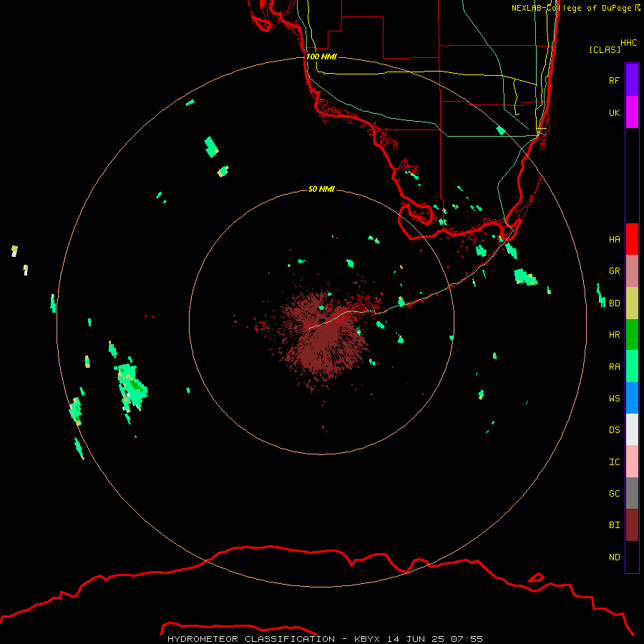Click the HHC product code label
Image resolution: width=644 pixels, height=644 pixels.
click(x=628, y=43)
